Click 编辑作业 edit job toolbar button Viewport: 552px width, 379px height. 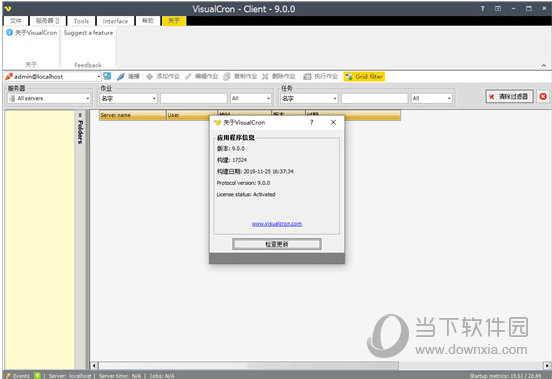202,76
